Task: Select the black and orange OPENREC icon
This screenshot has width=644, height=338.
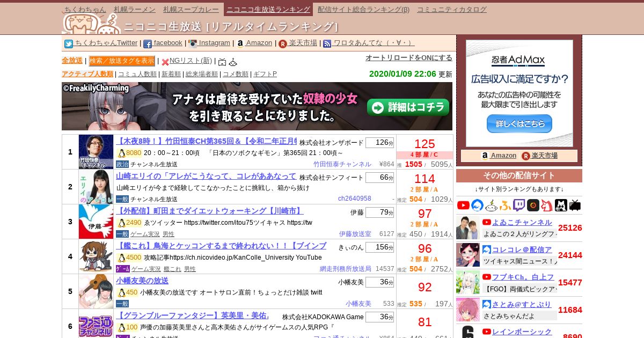Action: 533,205
